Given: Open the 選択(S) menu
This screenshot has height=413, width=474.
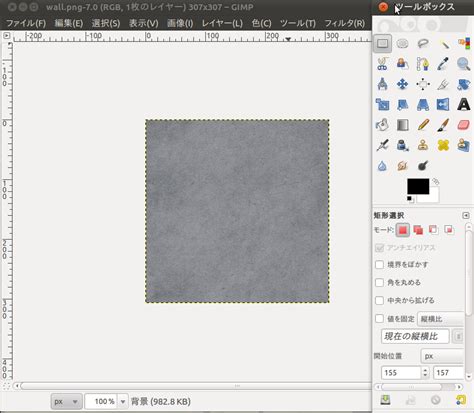Looking at the screenshot, I should tap(105, 23).
